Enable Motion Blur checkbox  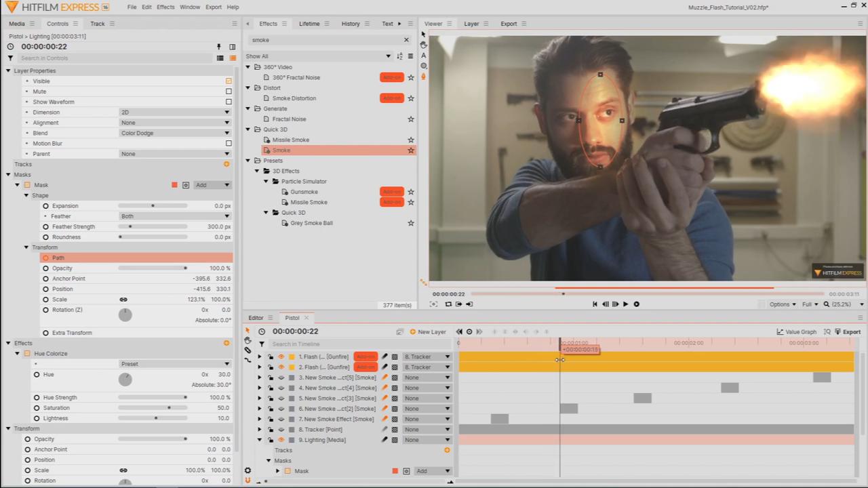pos(229,144)
